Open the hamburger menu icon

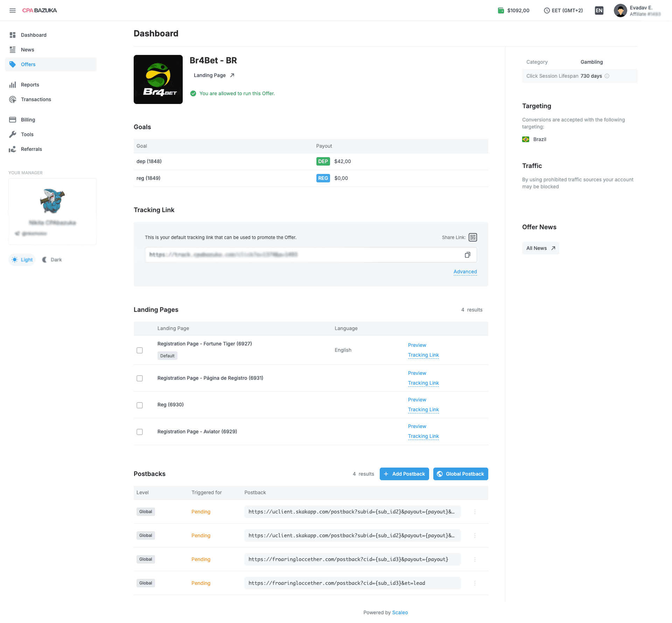point(13,10)
